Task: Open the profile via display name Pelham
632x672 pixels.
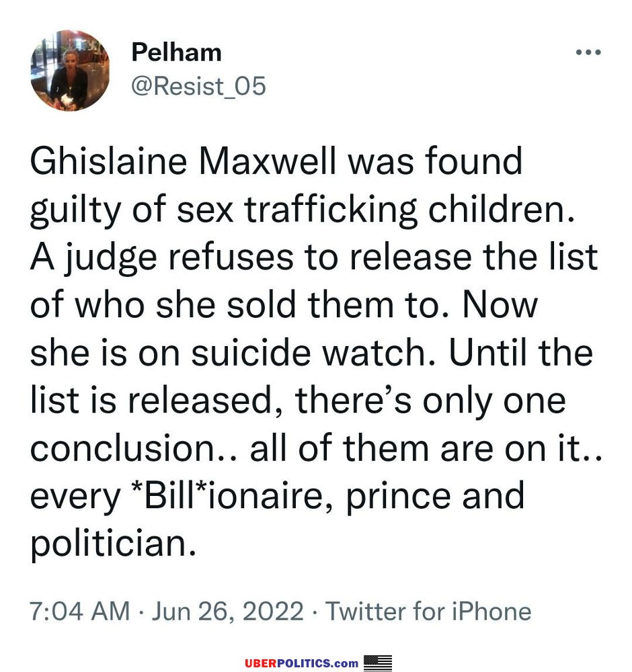Action: (176, 52)
